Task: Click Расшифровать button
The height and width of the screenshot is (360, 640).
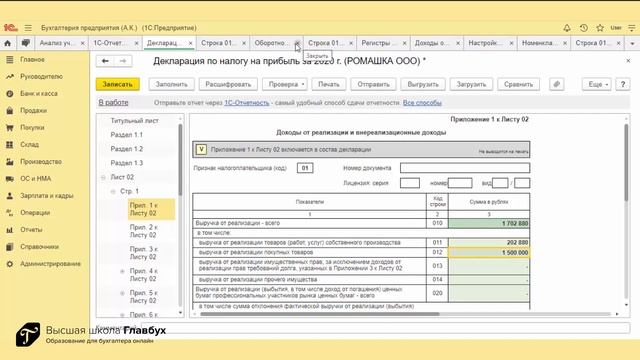Action: (228, 84)
